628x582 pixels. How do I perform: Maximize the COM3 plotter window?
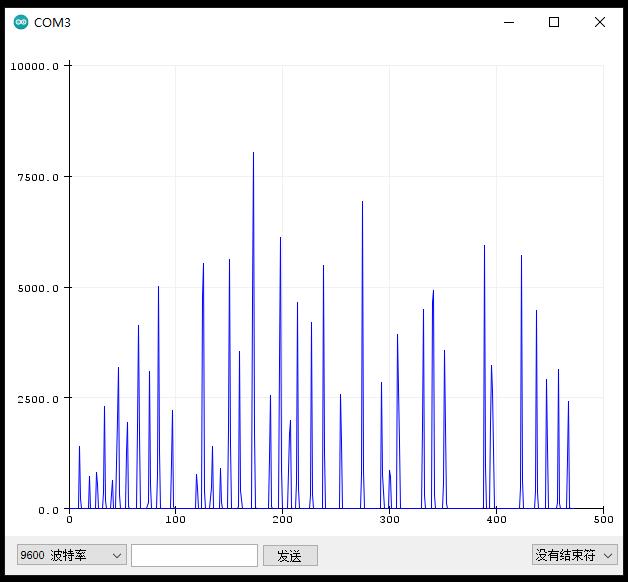554,22
